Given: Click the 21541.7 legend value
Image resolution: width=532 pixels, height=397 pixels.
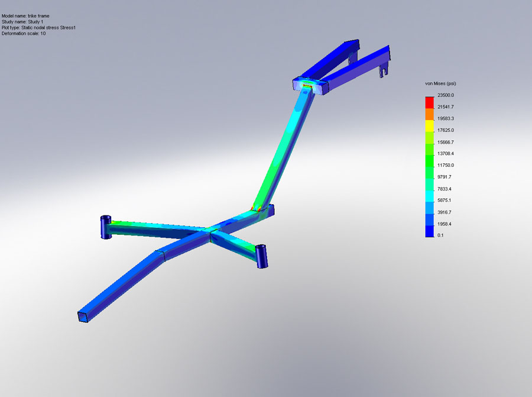Looking at the screenshot, I should pyautogui.click(x=446, y=106).
